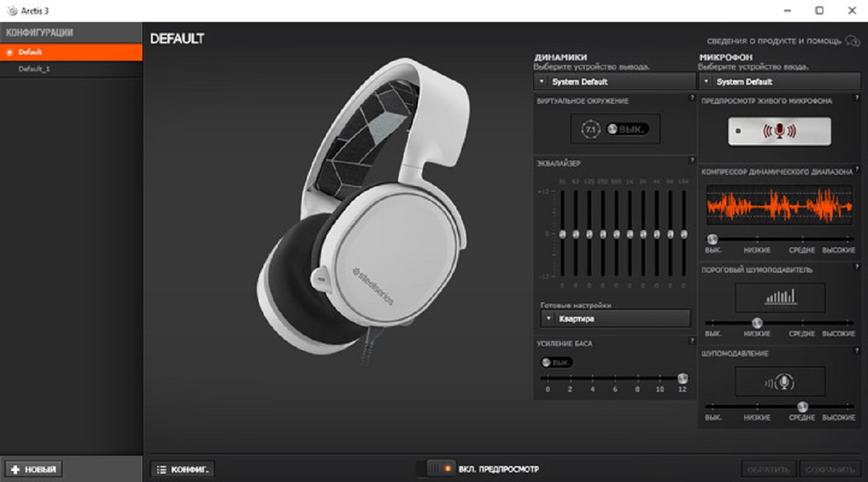Click the МИКРОФОН heading

coord(726,58)
